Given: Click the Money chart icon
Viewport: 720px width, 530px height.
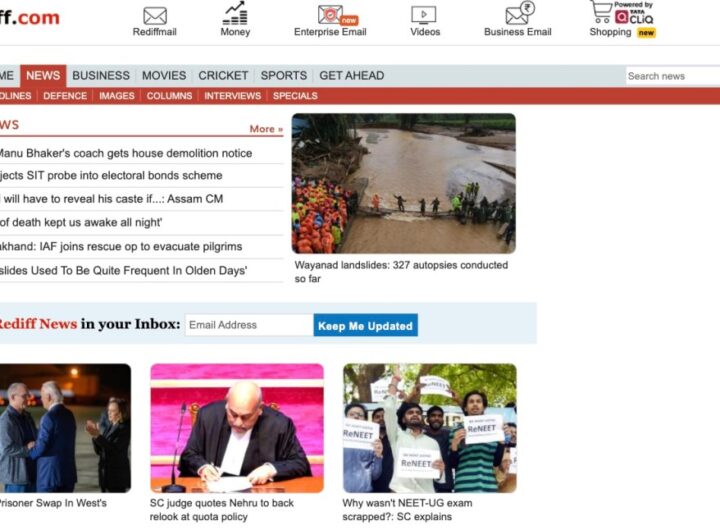Looking at the screenshot, I should [x=235, y=15].
